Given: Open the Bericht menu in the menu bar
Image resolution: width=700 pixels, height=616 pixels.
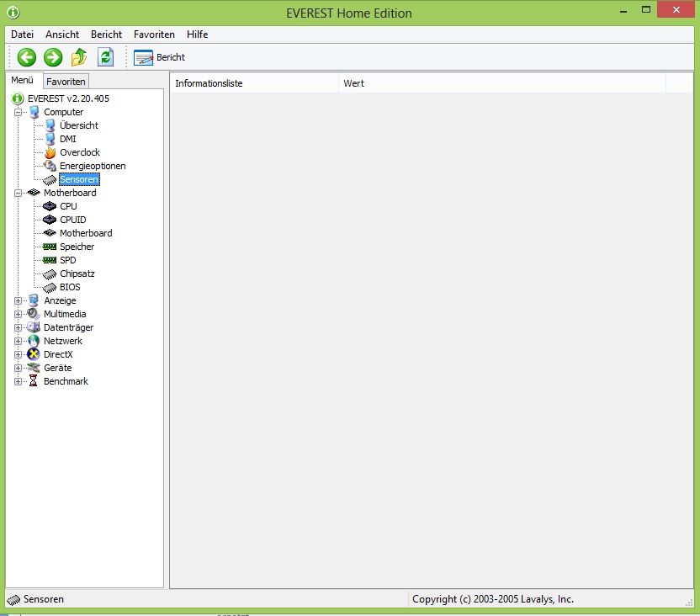Looking at the screenshot, I should click(106, 35).
